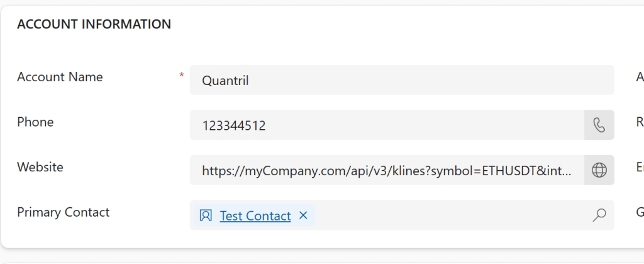
Task: Click the red required asterisk marker
Action: tap(182, 76)
